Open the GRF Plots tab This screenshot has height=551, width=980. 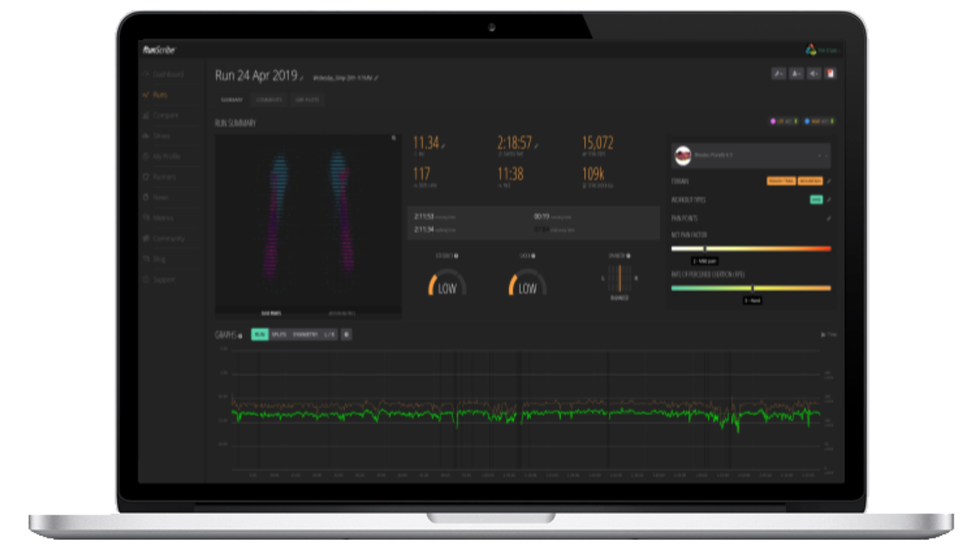coord(307,100)
